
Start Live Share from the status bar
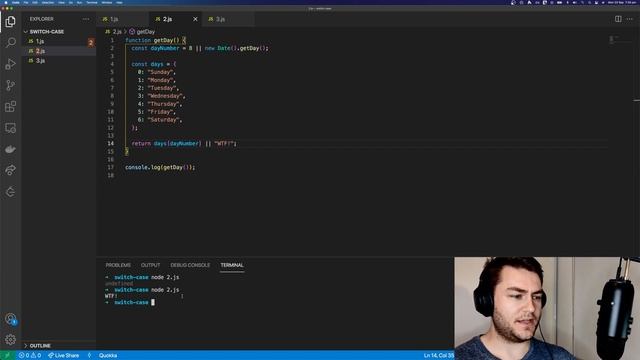coord(64,356)
